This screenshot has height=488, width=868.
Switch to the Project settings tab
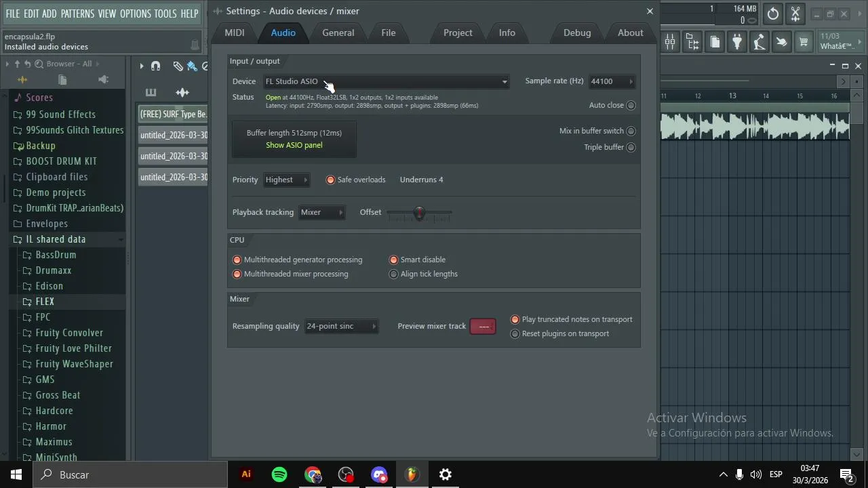[458, 33]
